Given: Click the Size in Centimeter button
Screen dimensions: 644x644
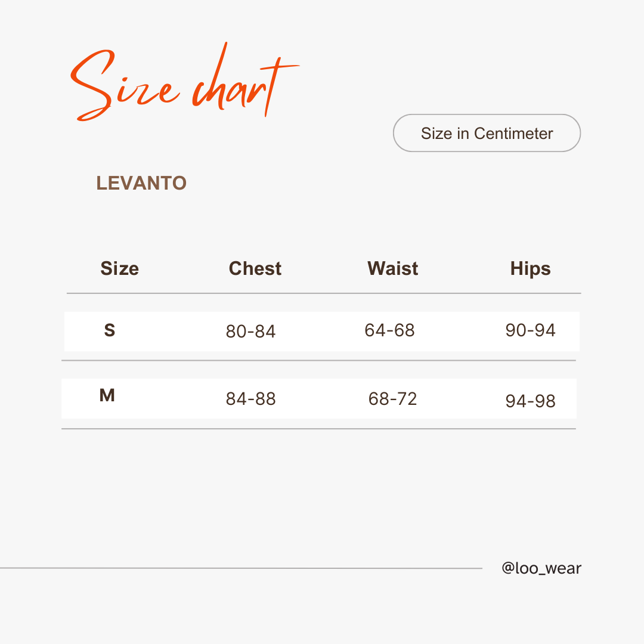Looking at the screenshot, I should click(x=487, y=133).
